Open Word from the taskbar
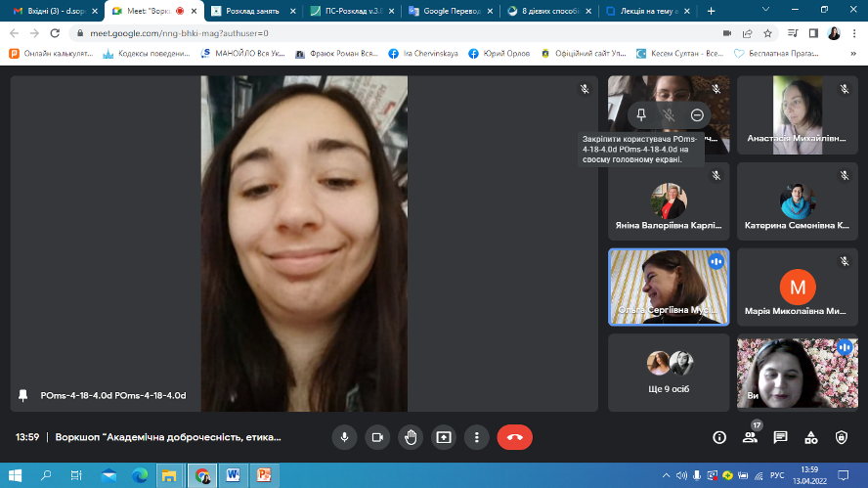Screen dimensions: 868x488 tap(233, 475)
